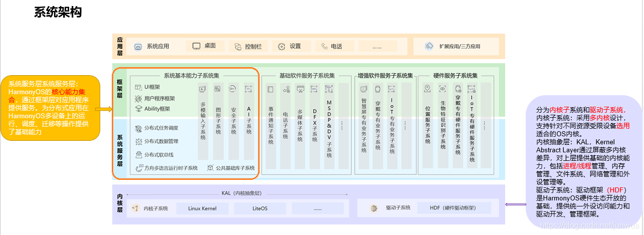This screenshot has height=235, width=644.
Task: Click the icon above 图形子系统
Action: click(x=218, y=89)
